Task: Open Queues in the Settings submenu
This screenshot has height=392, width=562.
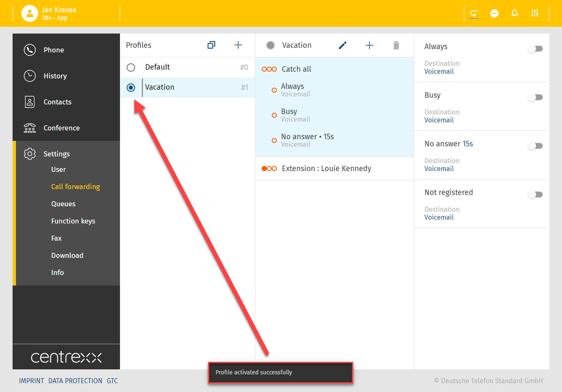Action: click(63, 204)
